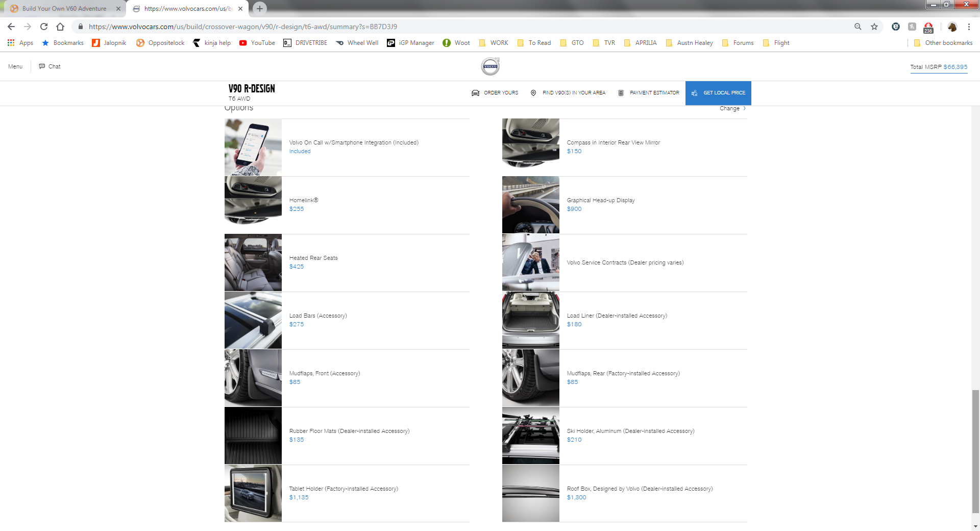This screenshot has width=980, height=531.
Task: Select the Load Bars accessory thumbnail
Action: pos(253,320)
